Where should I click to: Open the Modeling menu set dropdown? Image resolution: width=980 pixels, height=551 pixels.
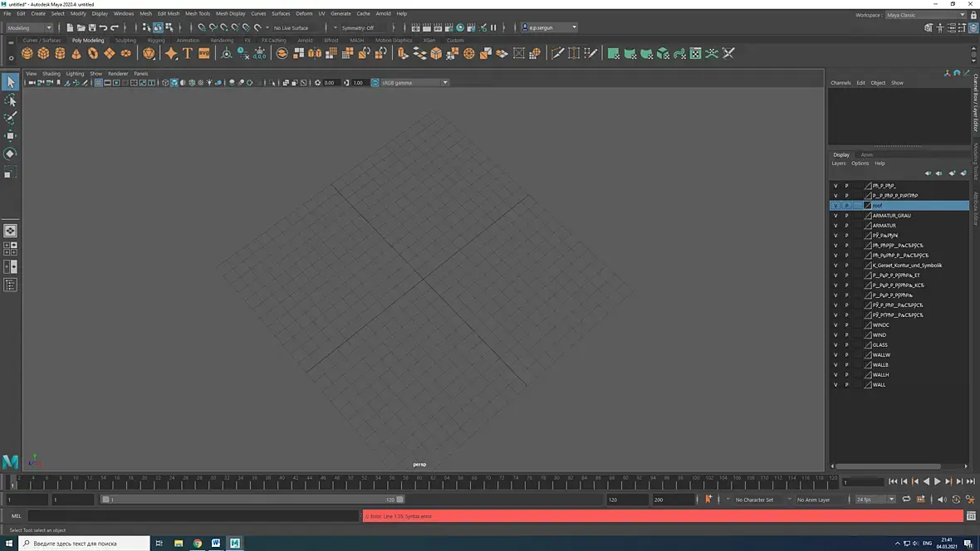[x=29, y=27]
